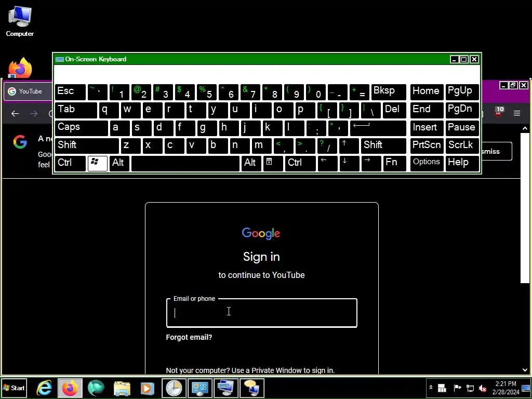This screenshot has width=532, height=399.
Task: Open the Action Center flag icon
Action: click(457, 388)
